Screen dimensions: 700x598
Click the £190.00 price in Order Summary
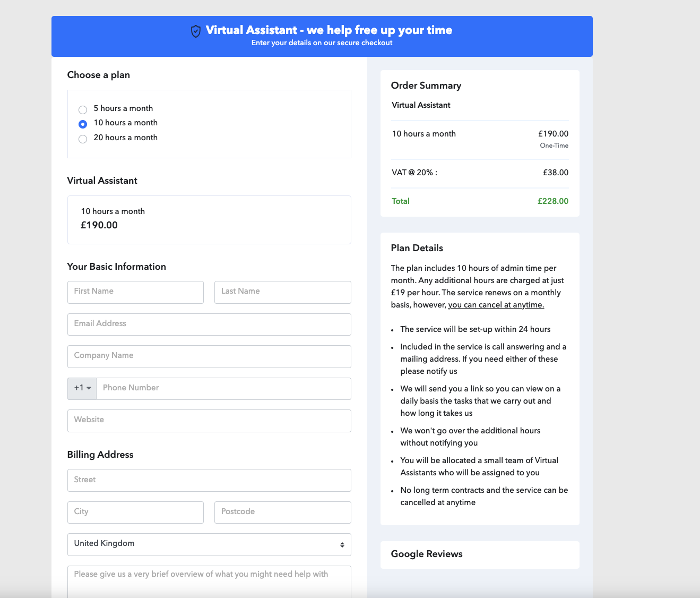(554, 134)
